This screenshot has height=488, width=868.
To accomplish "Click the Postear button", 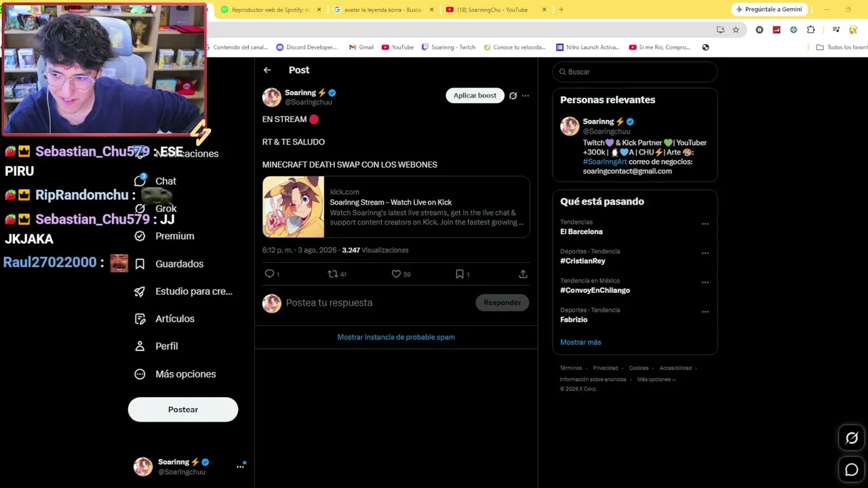I will point(183,409).
